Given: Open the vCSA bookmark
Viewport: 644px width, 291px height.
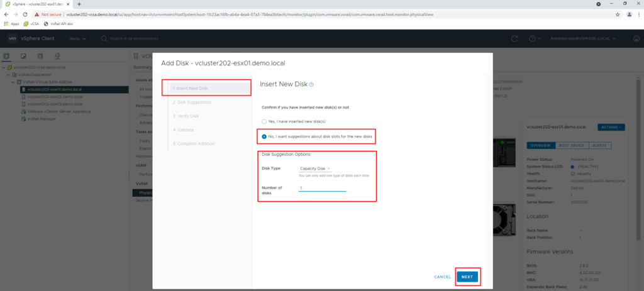Looking at the screenshot, I should tap(31, 24).
